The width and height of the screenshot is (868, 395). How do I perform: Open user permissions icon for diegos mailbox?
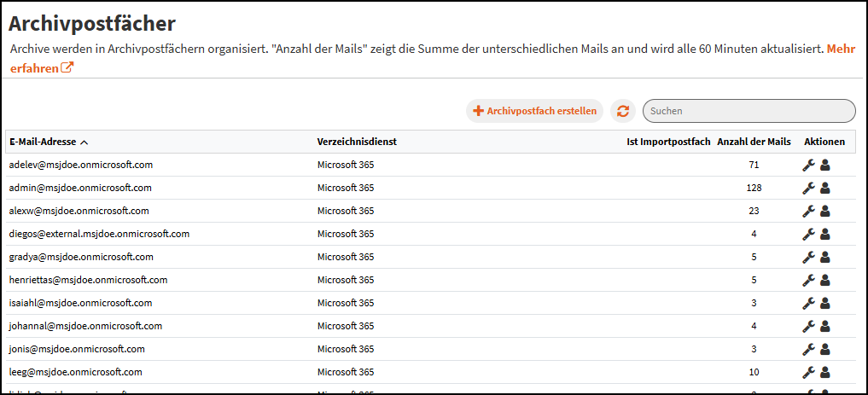[825, 235]
